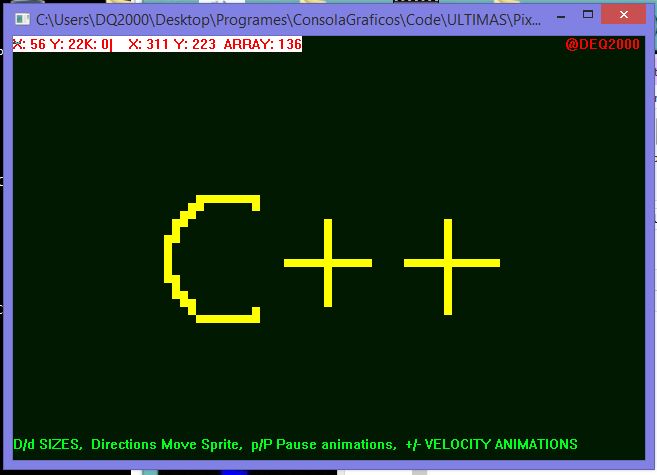Click 'Directions Move Sprite' hint text
The height and width of the screenshot is (475, 657).
[x=166, y=444]
